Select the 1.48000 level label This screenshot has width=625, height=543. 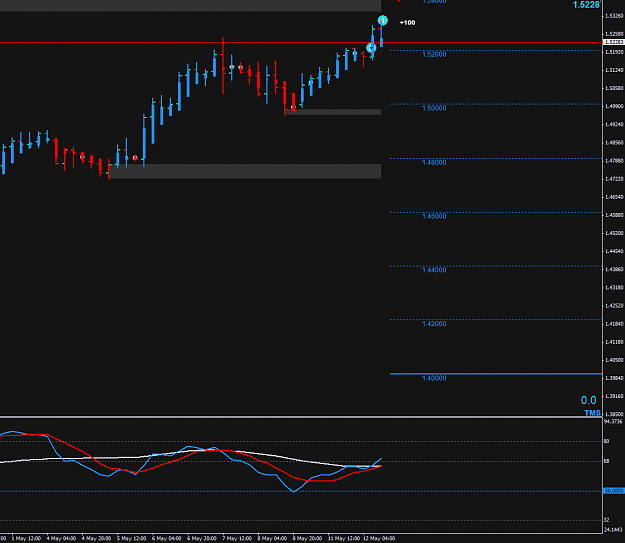click(x=434, y=163)
